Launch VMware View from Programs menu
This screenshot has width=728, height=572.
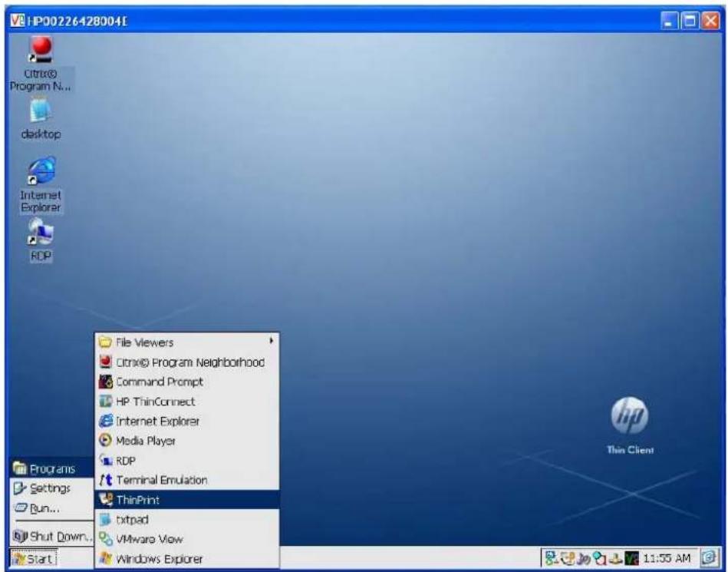tap(186, 539)
